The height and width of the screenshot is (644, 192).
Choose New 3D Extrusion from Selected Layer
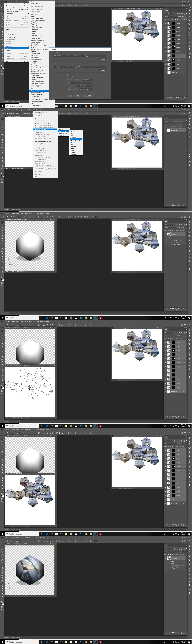tap(45, 124)
